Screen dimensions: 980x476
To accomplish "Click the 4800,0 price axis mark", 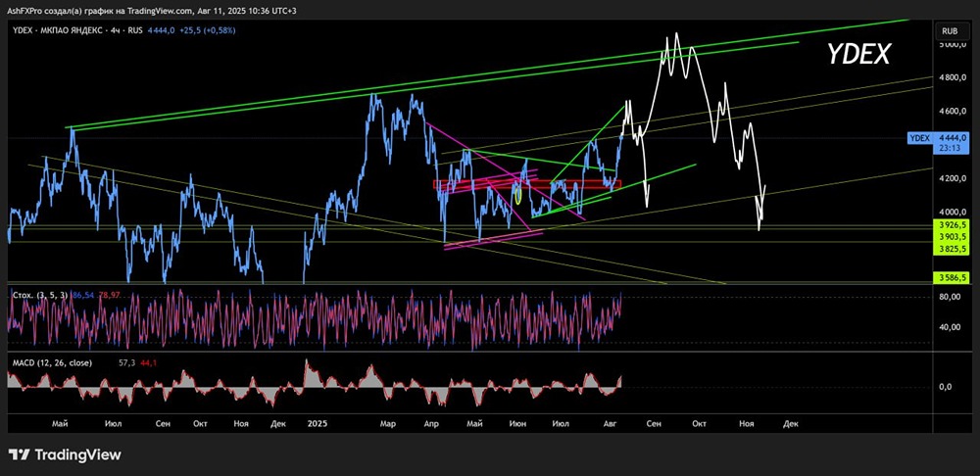I will coord(954,78).
